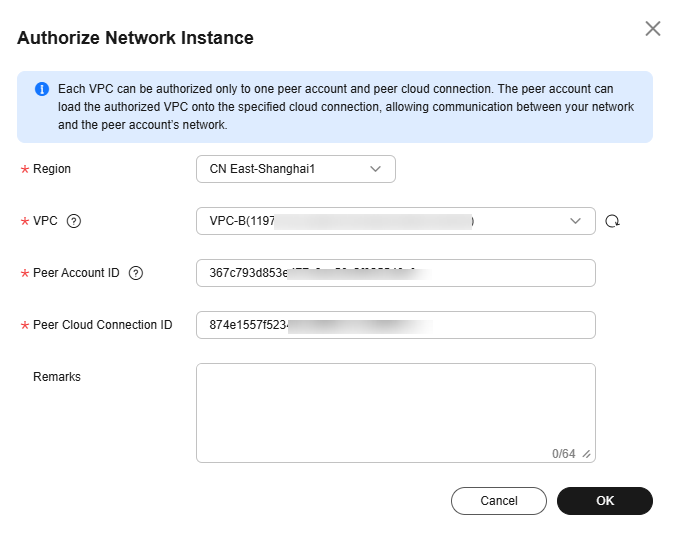692x540 pixels.
Task: Click the VPC field label
Action: tap(45, 221)
